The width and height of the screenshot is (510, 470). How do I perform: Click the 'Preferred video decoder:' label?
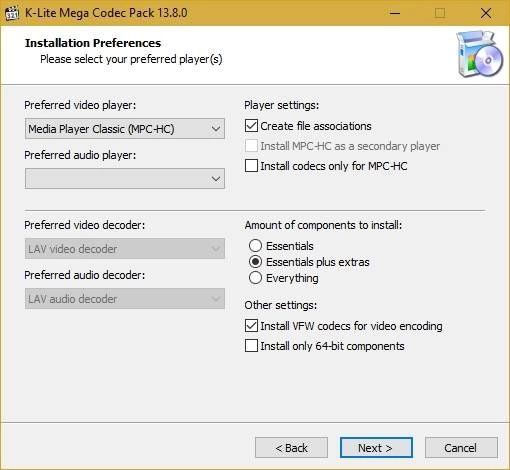pyautogui.click(x=85, y=225)
